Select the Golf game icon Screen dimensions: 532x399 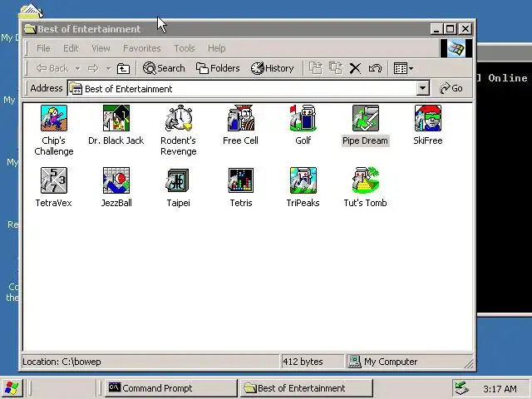(x=303, y=118)
